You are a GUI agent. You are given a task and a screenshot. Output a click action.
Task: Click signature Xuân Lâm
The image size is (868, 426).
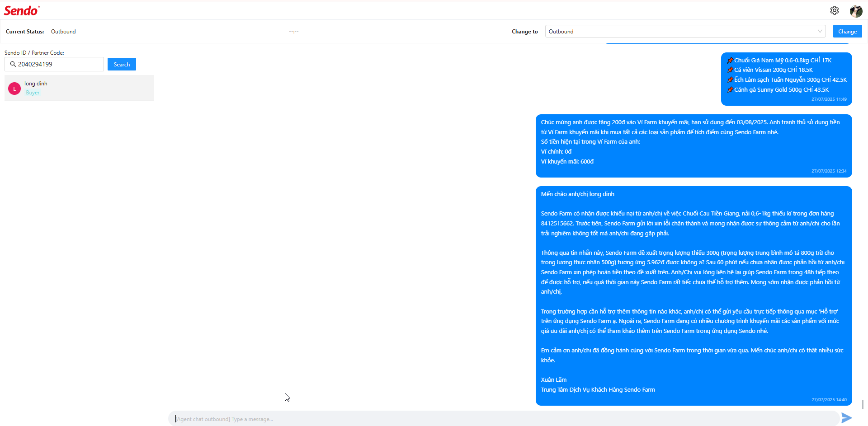[553, 379]
